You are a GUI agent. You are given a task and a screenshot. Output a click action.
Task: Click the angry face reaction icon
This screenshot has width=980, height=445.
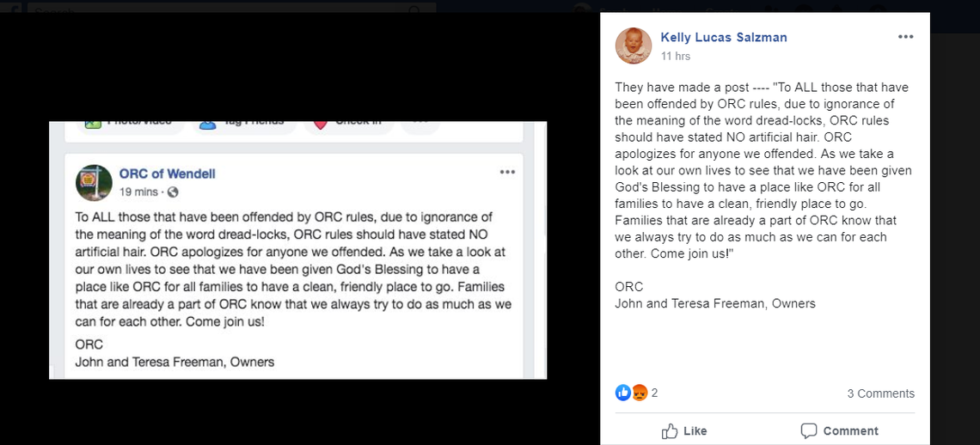pyautogui.click(x=640, y=393)
